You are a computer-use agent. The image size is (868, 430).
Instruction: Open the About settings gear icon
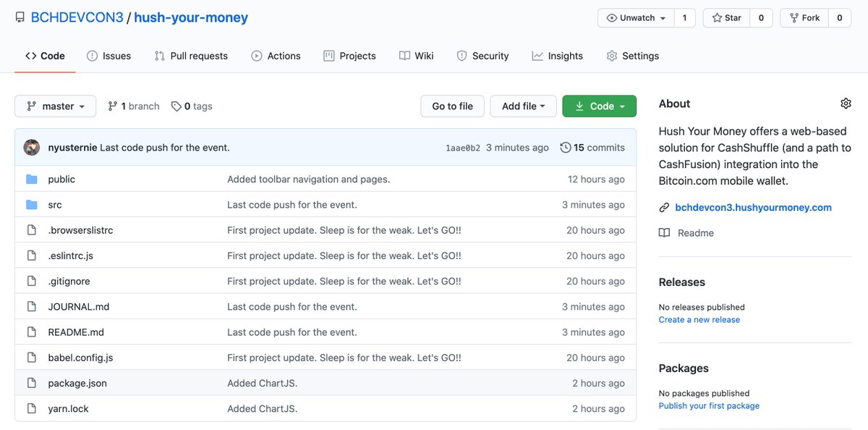coord(846,104)
